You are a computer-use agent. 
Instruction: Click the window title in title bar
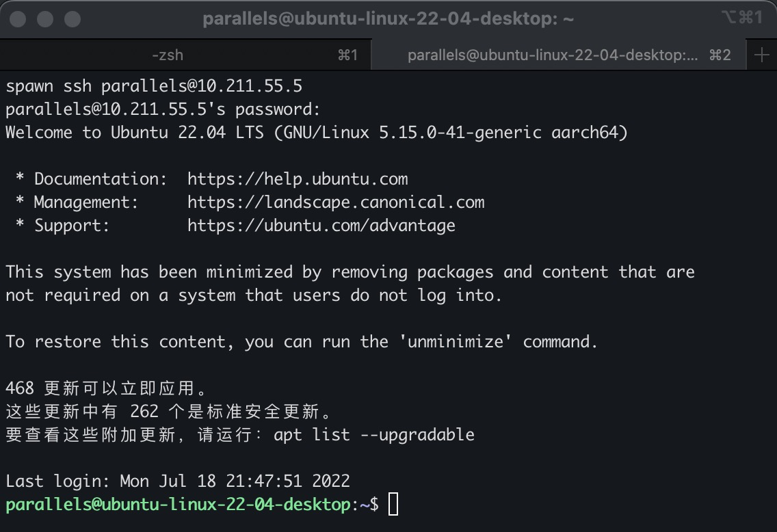point(388,19)
